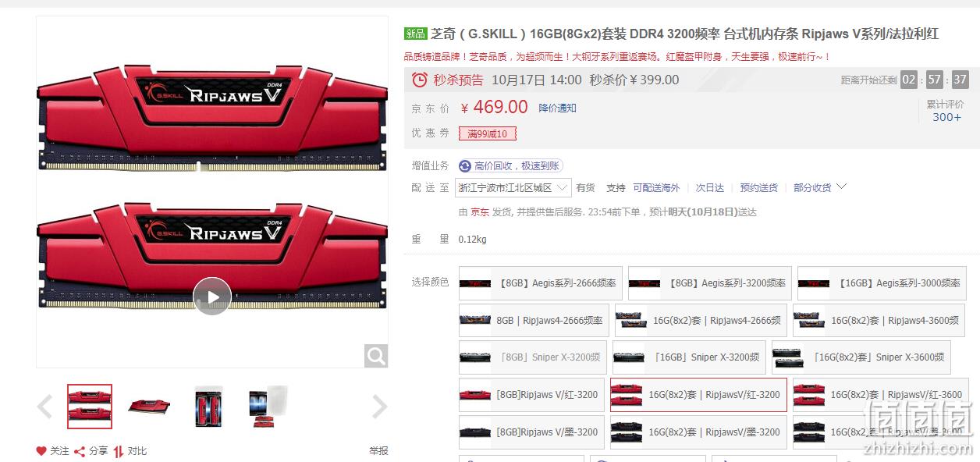Image resolution: width=980 pixels, height=462 pixels.
Task: Click the 满99减10 coupon
Action: click(x=488, y=133)
